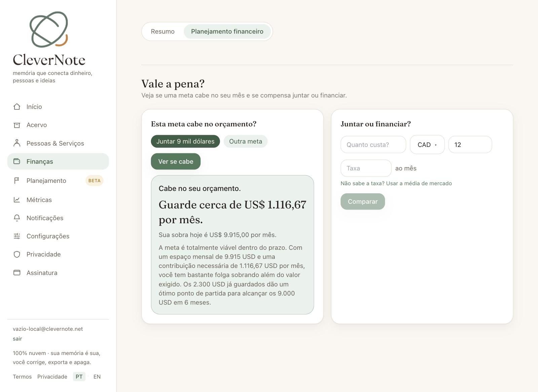Click the Juntar ou financiar? card title

pos(376,124)
